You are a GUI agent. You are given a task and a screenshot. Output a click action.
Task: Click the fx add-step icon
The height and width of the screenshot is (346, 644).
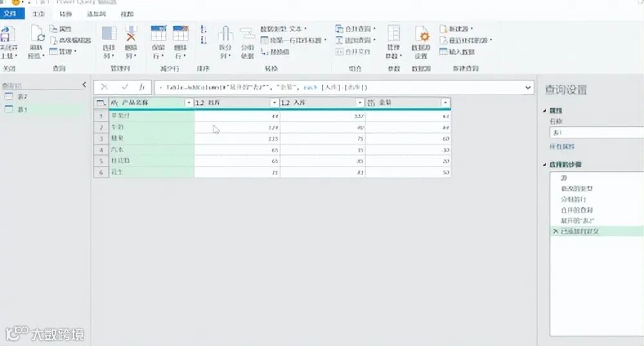click(x=142, y=87)
